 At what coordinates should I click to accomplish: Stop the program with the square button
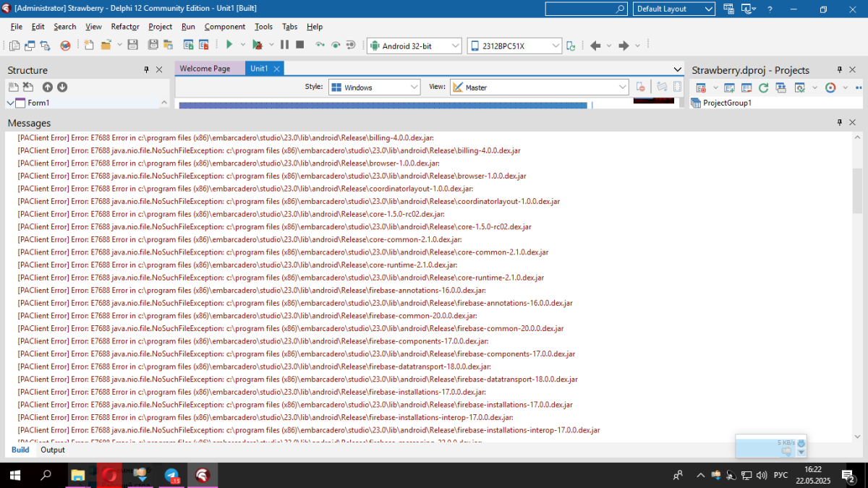tap(299, 45)
